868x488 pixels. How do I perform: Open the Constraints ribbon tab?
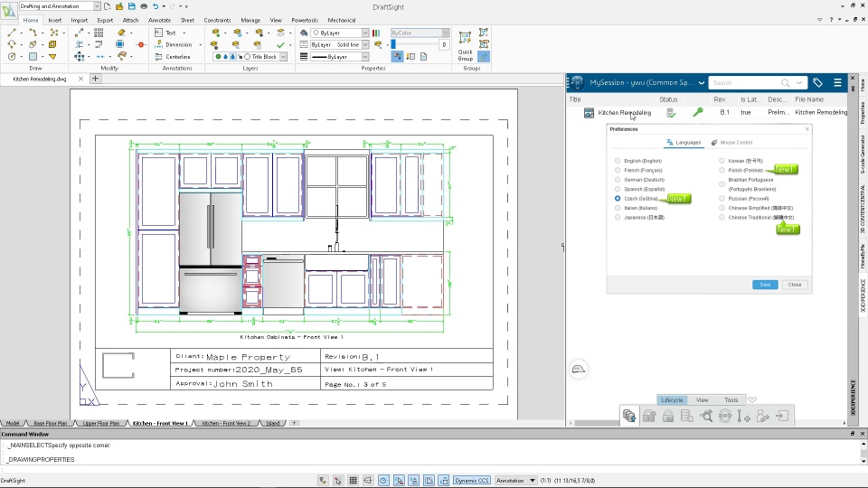(x=217, y=20)
